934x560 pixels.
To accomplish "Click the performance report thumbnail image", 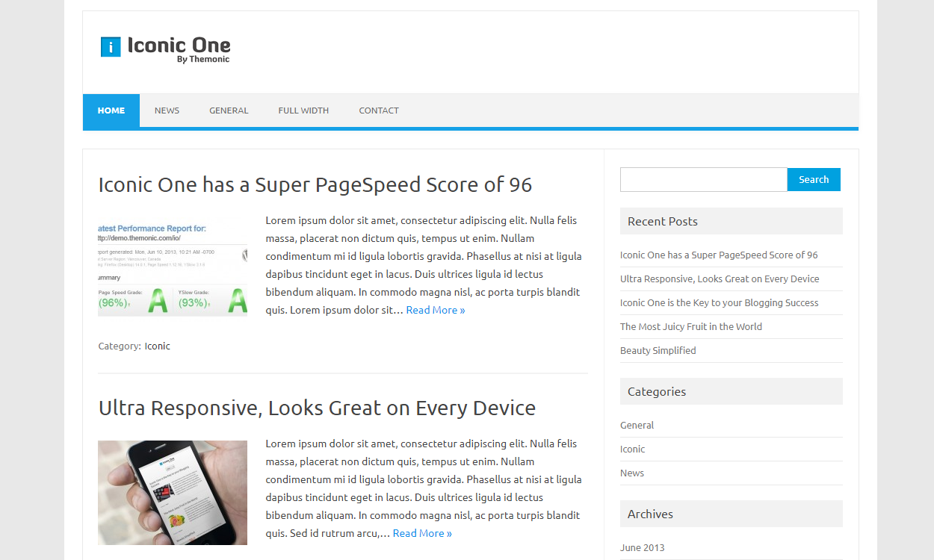I will (x=173, y=269).
